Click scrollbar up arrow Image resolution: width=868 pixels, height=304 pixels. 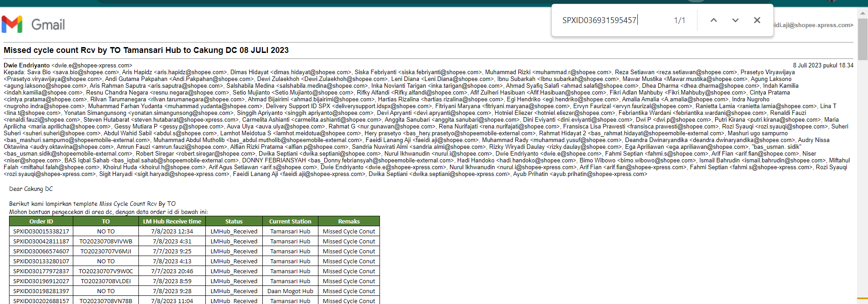point(863,13)
